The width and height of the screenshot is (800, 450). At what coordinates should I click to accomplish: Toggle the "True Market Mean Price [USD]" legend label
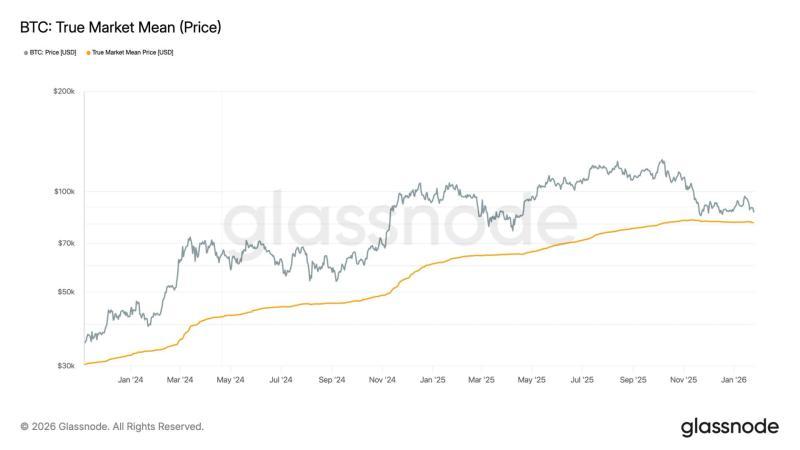(x=132, y=52)
